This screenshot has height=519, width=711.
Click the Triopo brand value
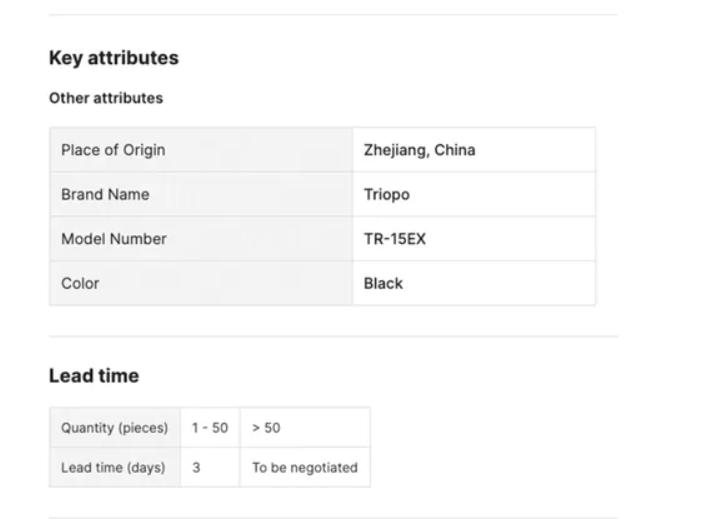[x=386, y=195]
